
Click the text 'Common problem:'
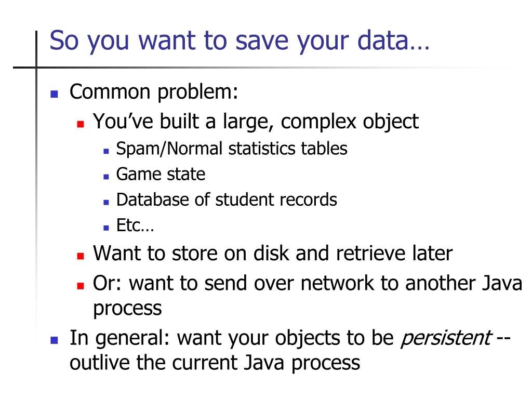tap(154, 92)
